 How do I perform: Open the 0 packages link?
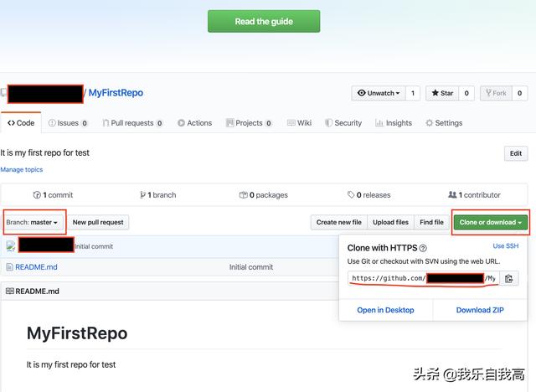(264, 195)
